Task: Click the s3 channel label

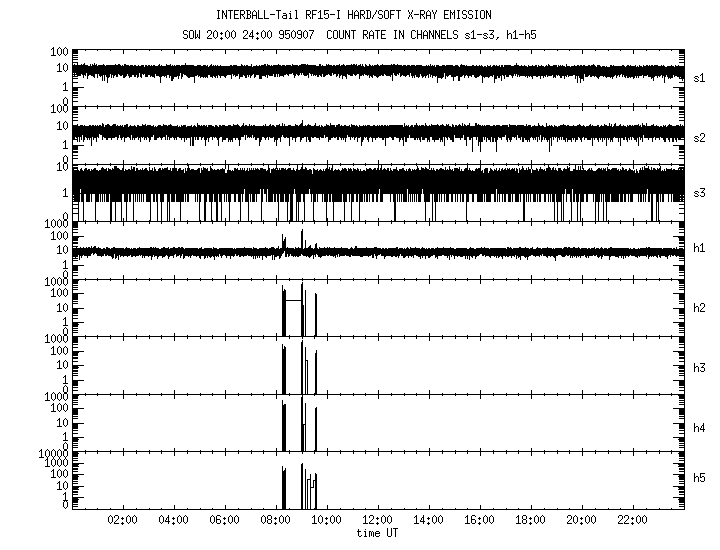Action: coord(700,192)
